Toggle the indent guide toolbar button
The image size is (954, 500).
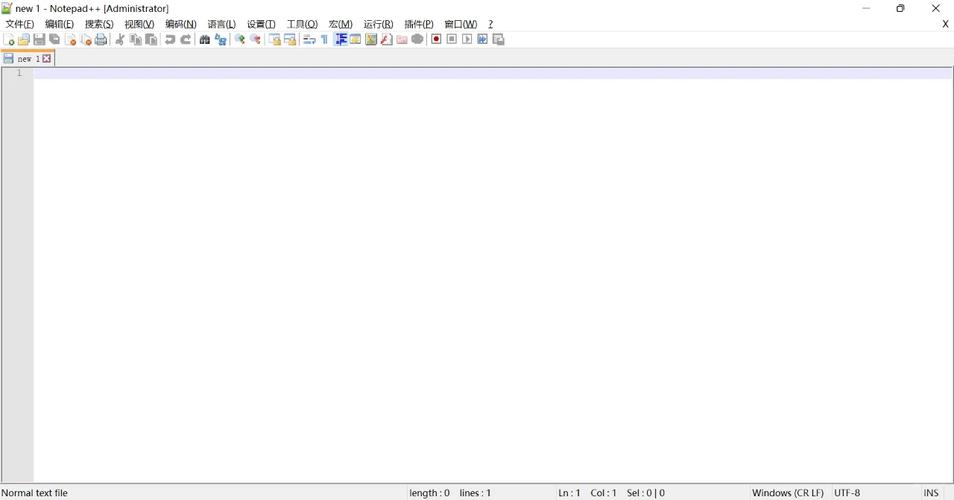pos(341,40)
